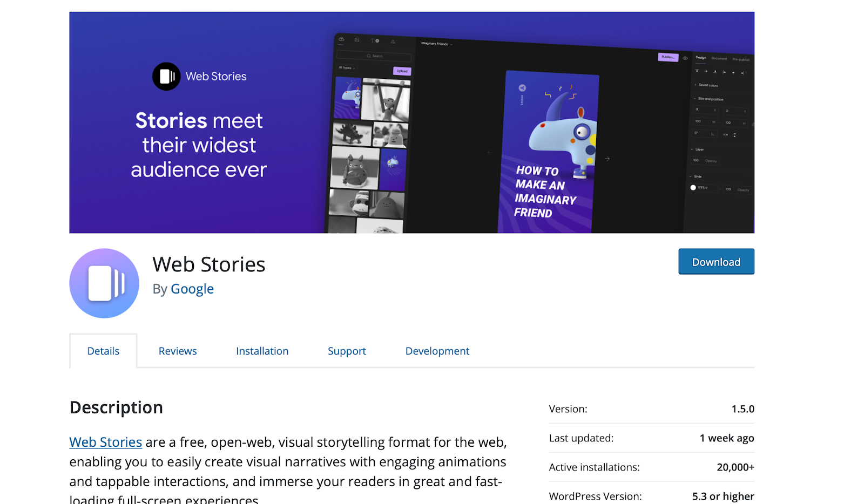864x504 pixels.
Task: Select the media upload cloud icon
Action: 341,39
